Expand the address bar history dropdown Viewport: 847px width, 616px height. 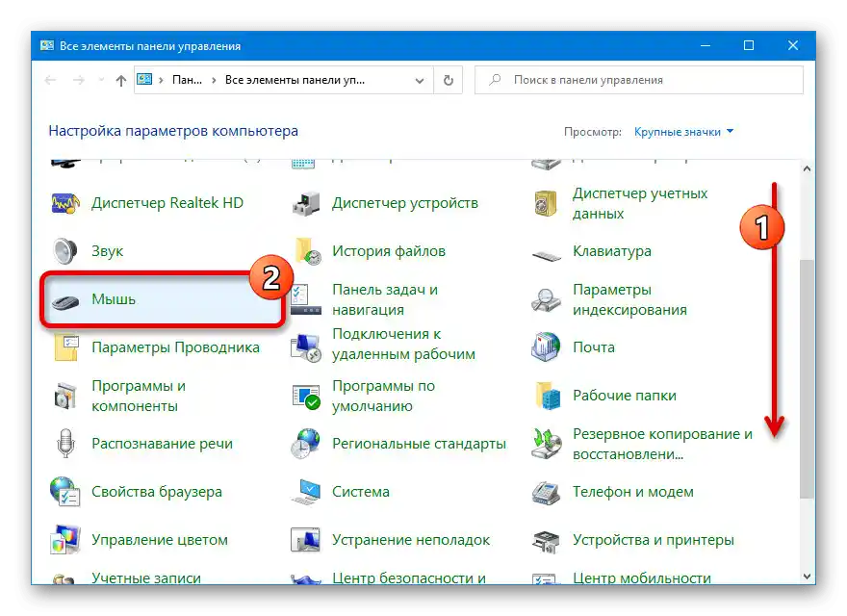tap(420, 81)
